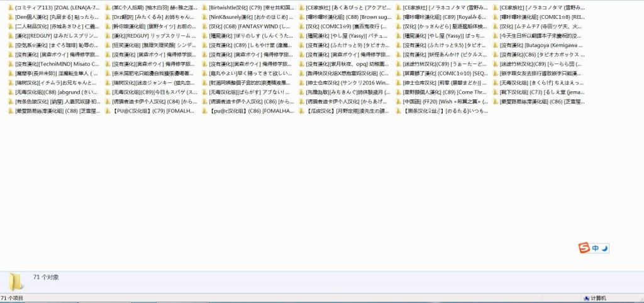
Task: Click folder icon of (COMIC1☆10) [SEQ item
Action: pyautogui.click(x=399, y=74)
